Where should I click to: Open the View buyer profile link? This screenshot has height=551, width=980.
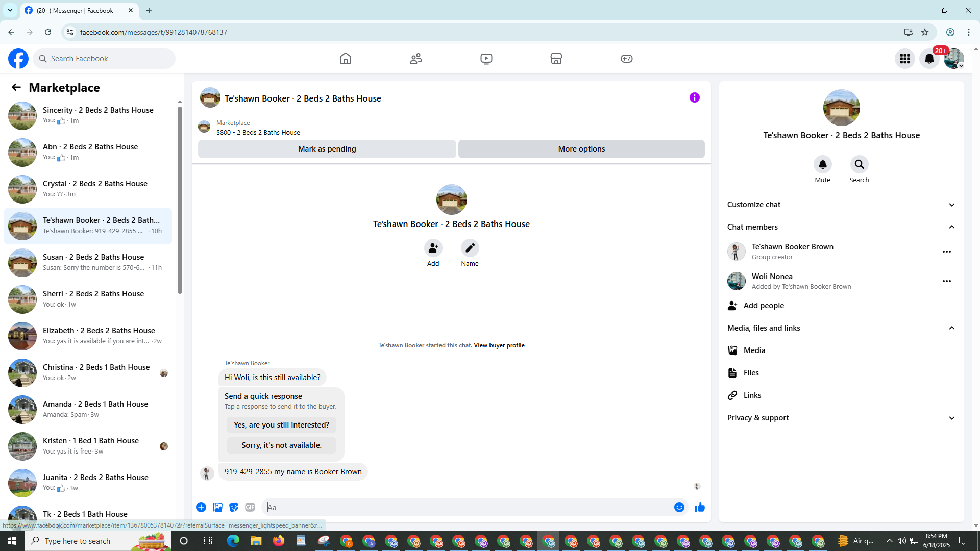point(499,345)
